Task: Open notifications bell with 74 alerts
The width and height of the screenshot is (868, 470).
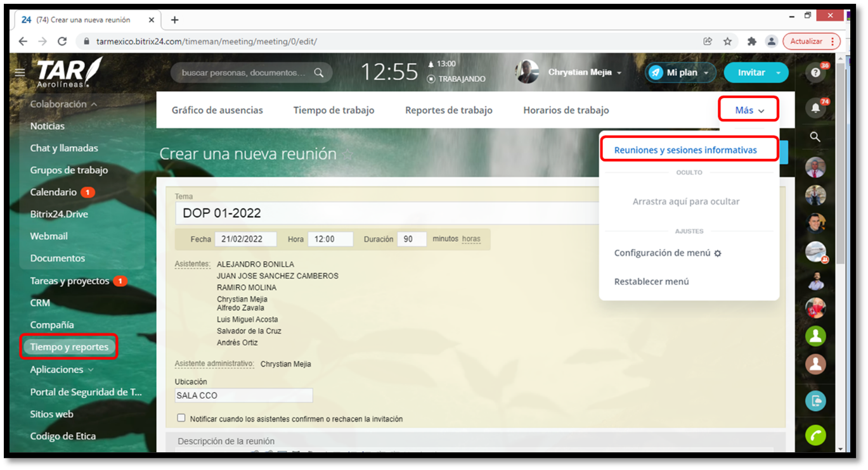Action: 815,108
